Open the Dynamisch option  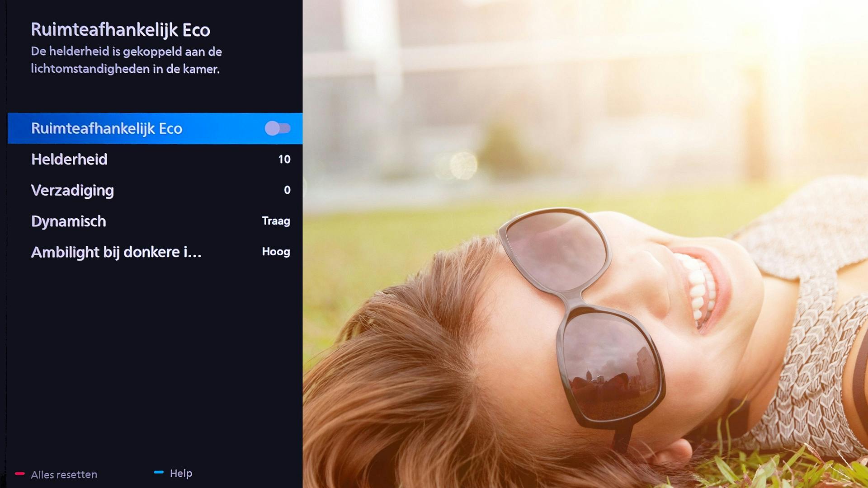pos(69,221)
